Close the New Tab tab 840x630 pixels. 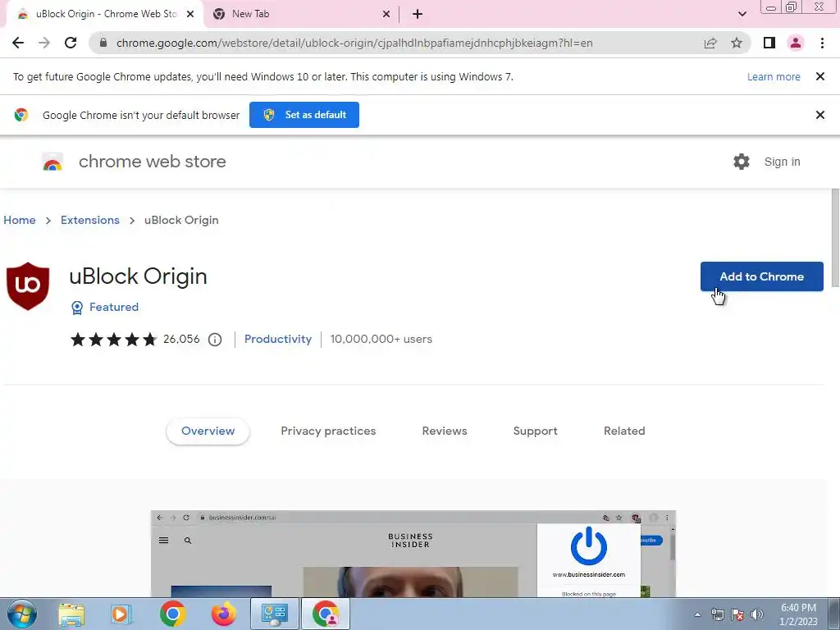coord(386,15)
